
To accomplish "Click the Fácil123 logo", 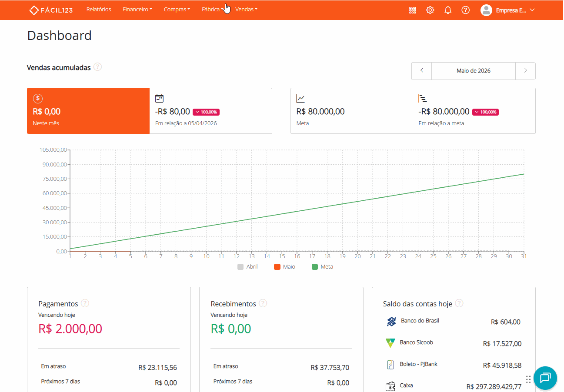I will coord(51,10).
